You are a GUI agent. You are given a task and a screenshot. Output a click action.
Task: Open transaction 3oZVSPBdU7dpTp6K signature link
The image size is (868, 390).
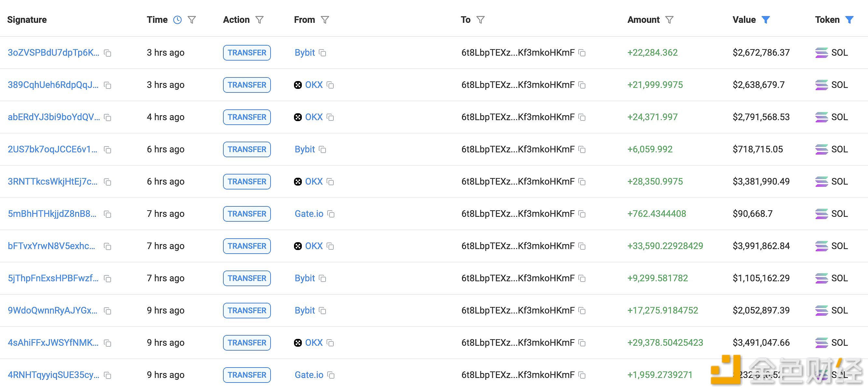pyautogui.click(x=53, y=52)
